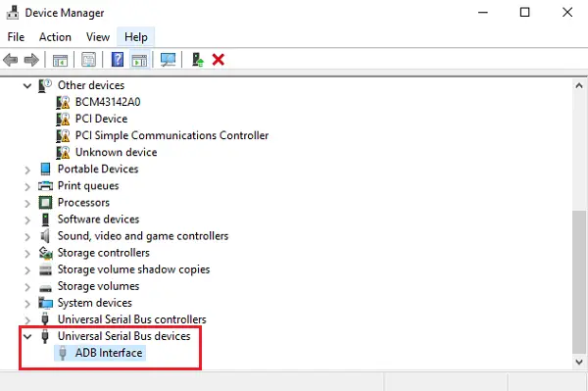Select the BCM43142A0 warning device icon
Image resolution: width=588 pixels, height=391 pixels.
(x=63, y=102)
